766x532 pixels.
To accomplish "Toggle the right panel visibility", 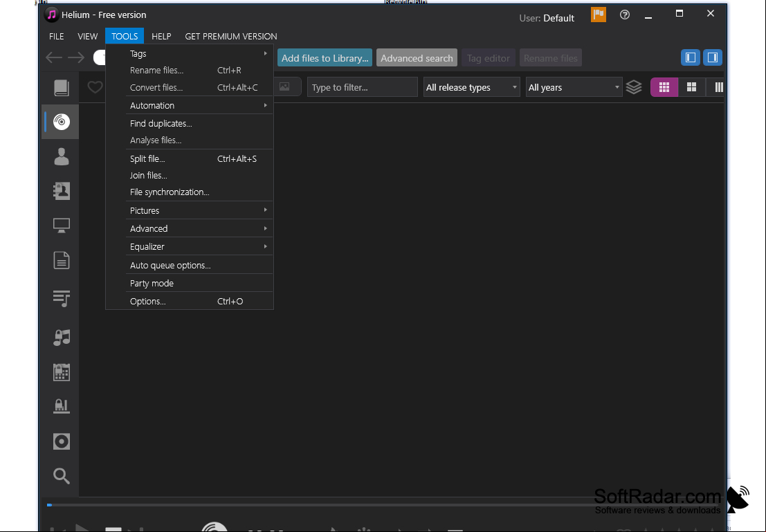I will coord(712,57).
